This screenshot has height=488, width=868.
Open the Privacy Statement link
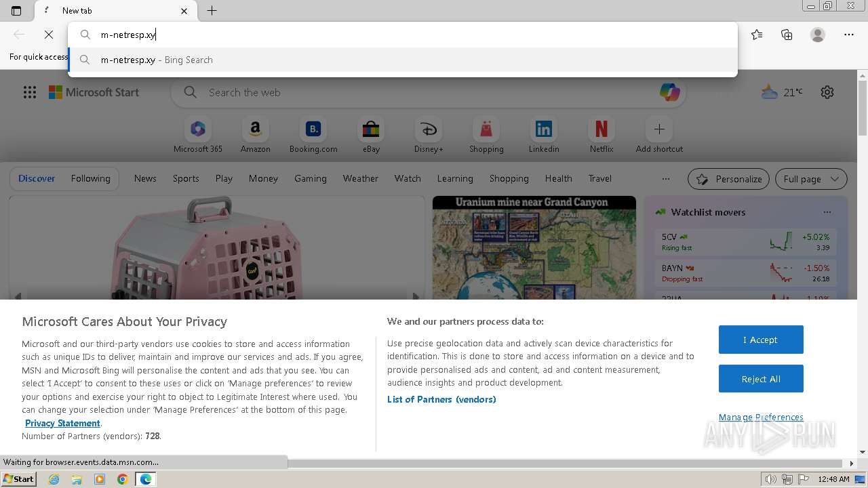point(62,423)
